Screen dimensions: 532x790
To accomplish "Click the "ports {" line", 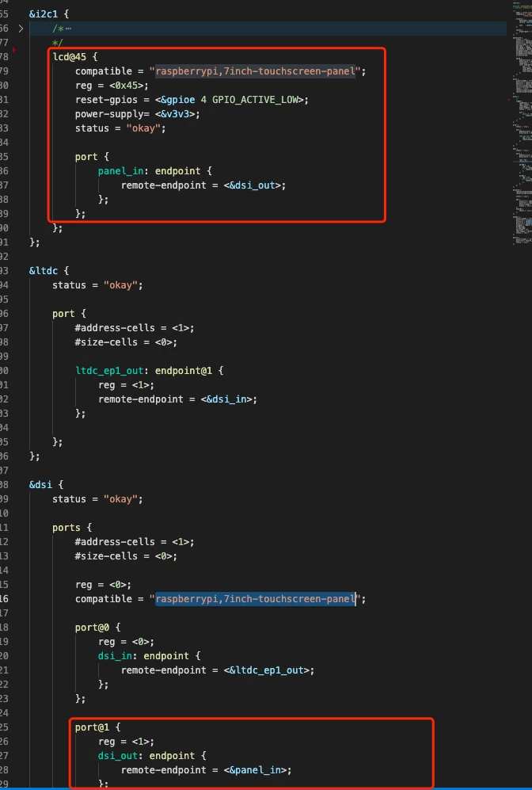I will coord(72,528).
